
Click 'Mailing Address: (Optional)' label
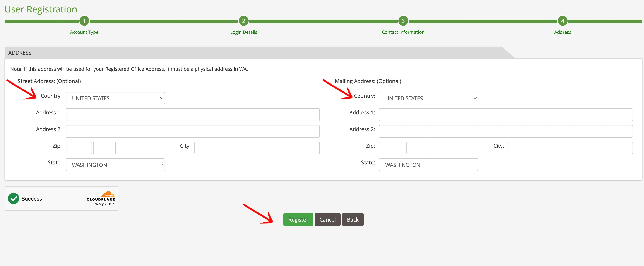(368, 81)
